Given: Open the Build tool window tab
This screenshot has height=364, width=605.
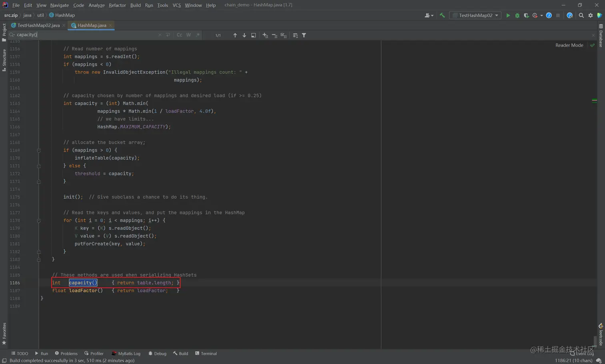Looking at the screenshot, I should coord(180,354).
